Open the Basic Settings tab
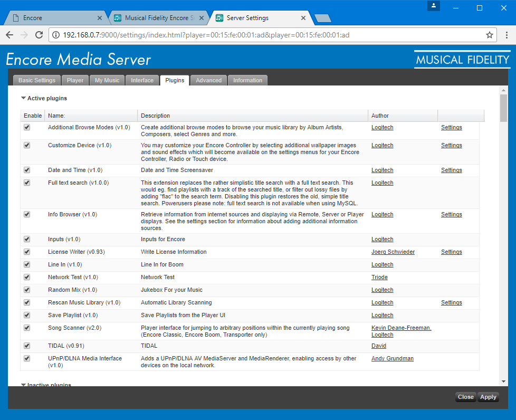Image resolution: width=516 pixels, height=420 pixels. pyautogui.click(x=37, y=80)
